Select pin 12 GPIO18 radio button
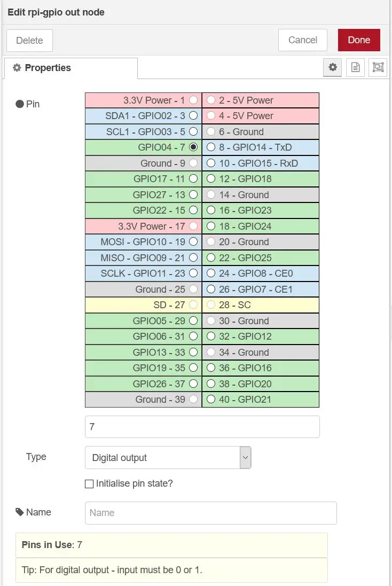392x586 pixels. point(211,179)
